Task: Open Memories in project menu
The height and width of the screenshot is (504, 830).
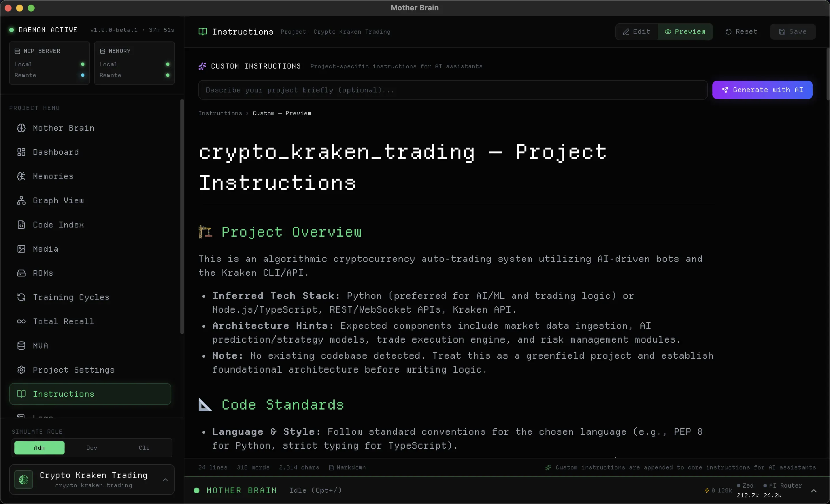Action: tap(90, 177)
